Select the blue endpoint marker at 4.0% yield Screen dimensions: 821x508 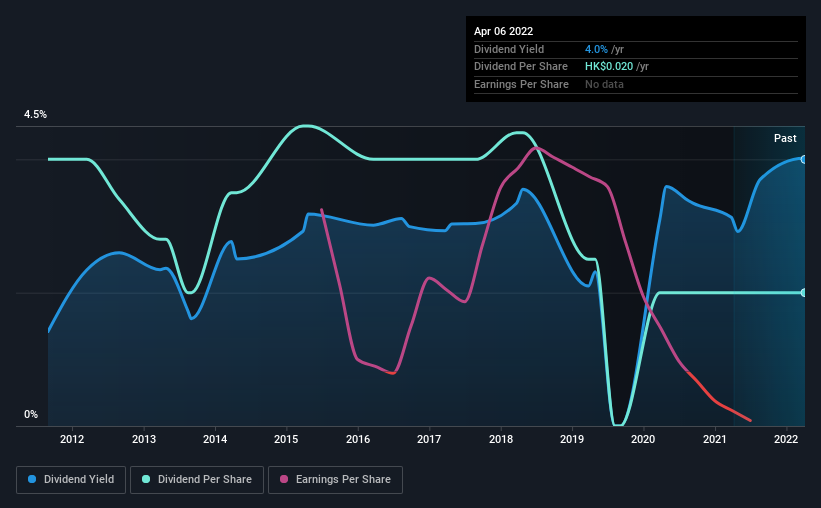point(804,159)
